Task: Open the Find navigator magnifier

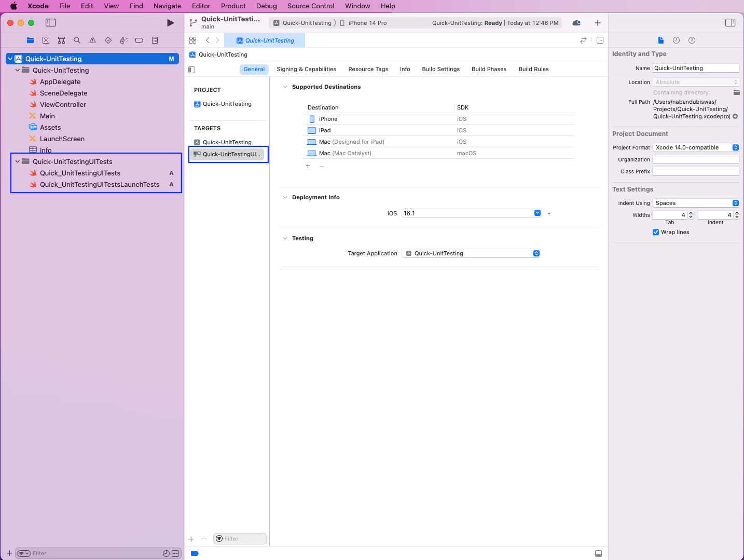Action: click(x=77, y=40)
